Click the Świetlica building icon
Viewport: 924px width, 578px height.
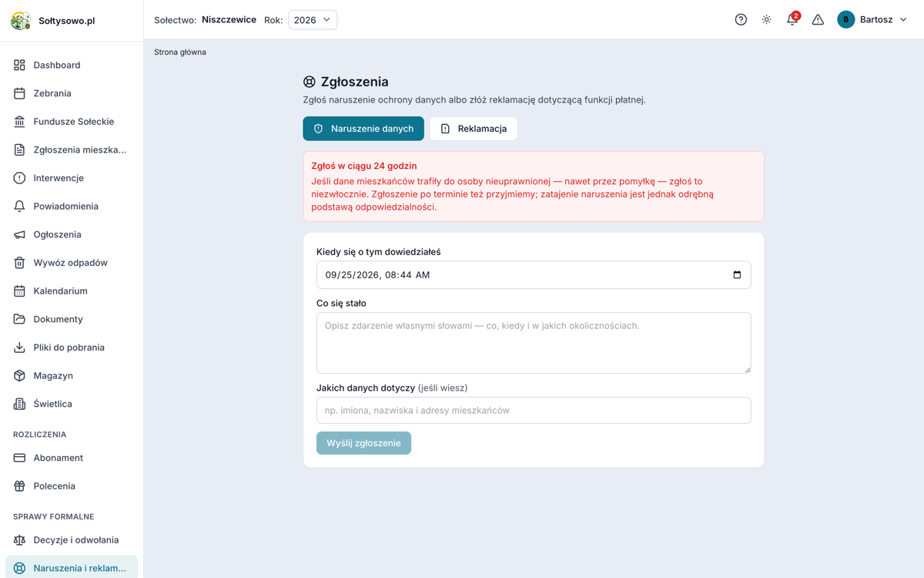tap(19, 404)
